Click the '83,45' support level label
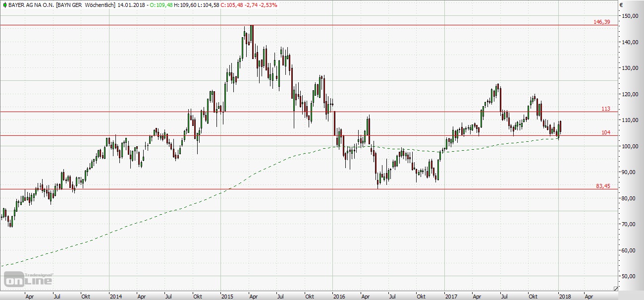644x300 pixels. pos(603,186)
